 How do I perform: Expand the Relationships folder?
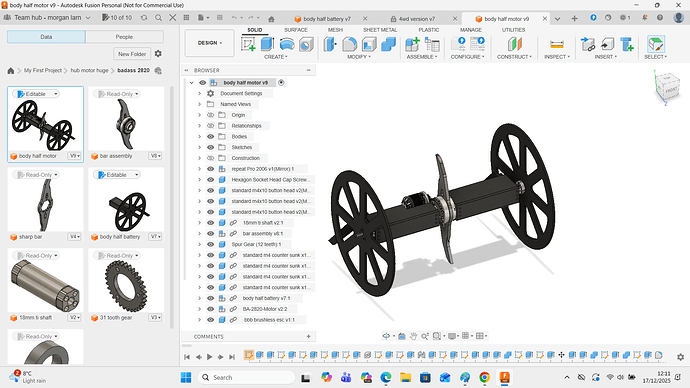tap(199, 126)
